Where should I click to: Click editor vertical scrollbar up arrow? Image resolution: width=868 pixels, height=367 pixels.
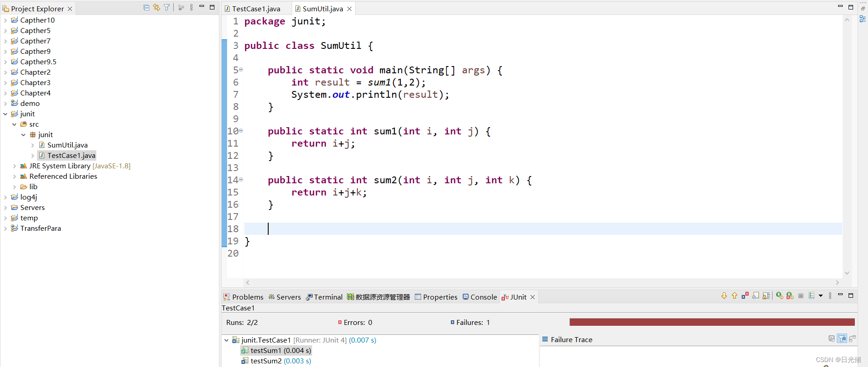click(x=847, y=20)
